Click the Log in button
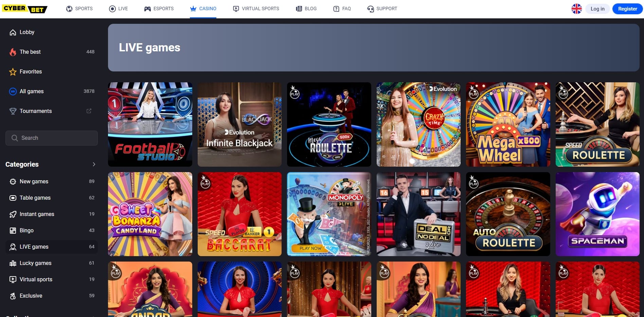This screenshot has width=644, height=317. pos(597,9)
